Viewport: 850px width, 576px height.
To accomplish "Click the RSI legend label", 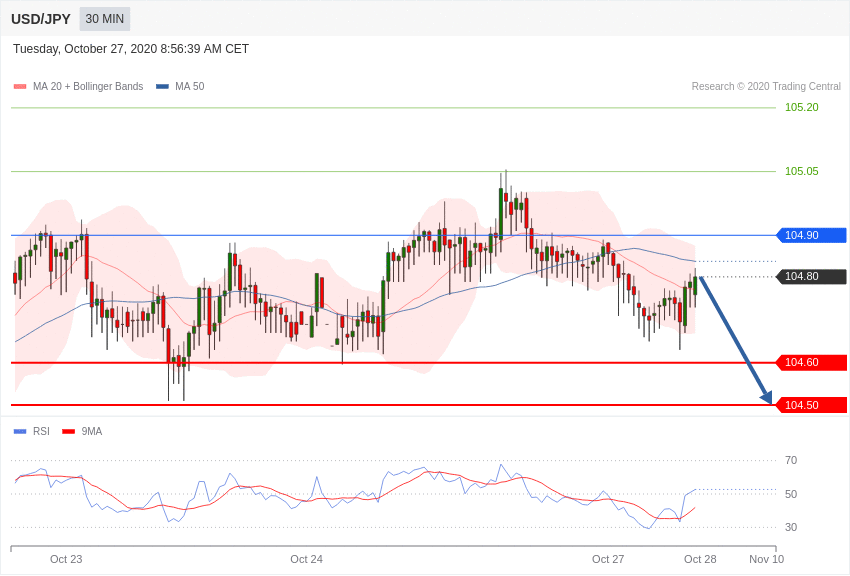I will tap(41, 431).
